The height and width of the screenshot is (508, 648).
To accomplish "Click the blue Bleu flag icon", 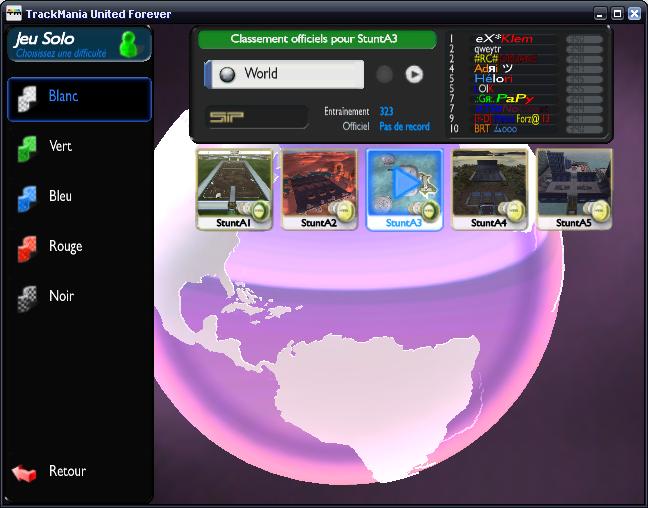I will [x=27, y=198].
